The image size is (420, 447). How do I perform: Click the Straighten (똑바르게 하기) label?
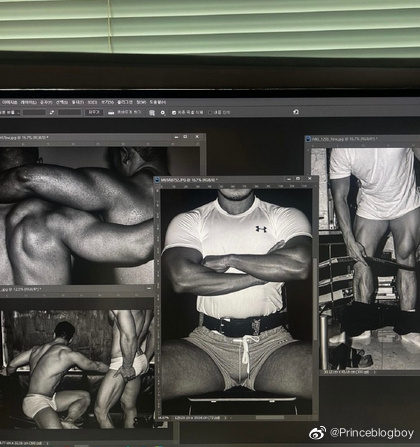[129, 113]
